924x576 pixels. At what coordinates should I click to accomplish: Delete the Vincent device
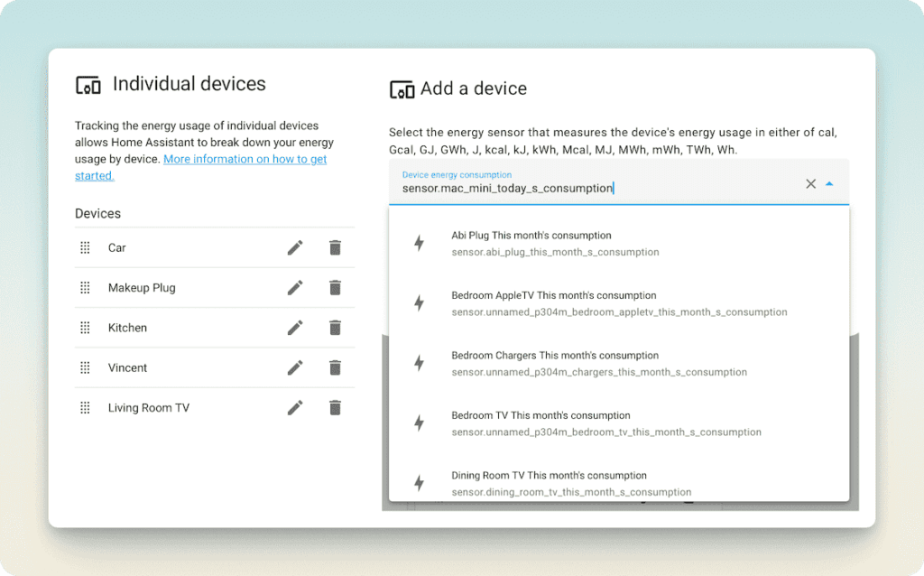coord(335,367)
